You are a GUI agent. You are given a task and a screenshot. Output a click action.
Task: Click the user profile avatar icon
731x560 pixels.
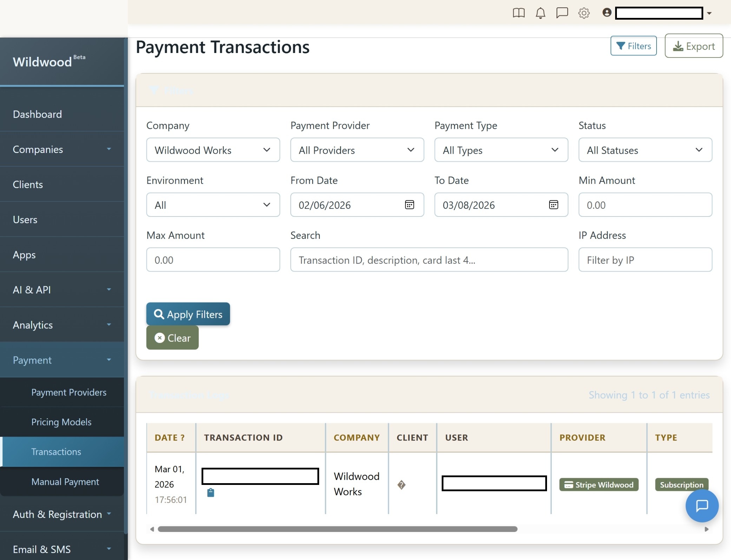[x=606, y=13]
